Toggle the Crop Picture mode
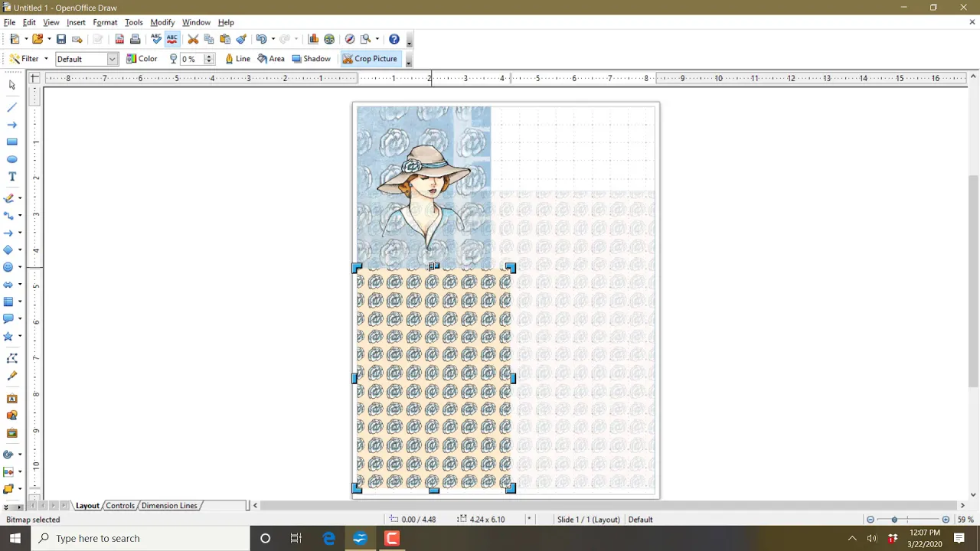Image resolution: width=980 pixels, height=551 pixels. (x=370, y=59)
